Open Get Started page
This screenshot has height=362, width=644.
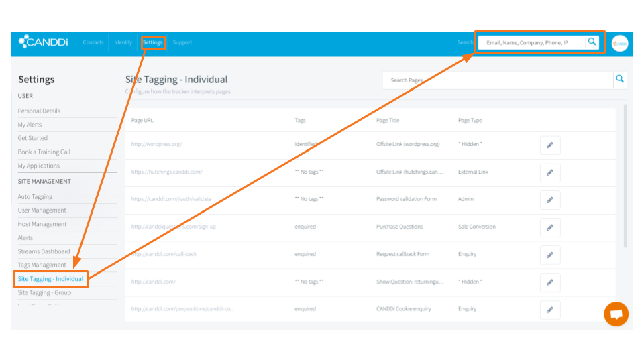(x=32, y=138)
